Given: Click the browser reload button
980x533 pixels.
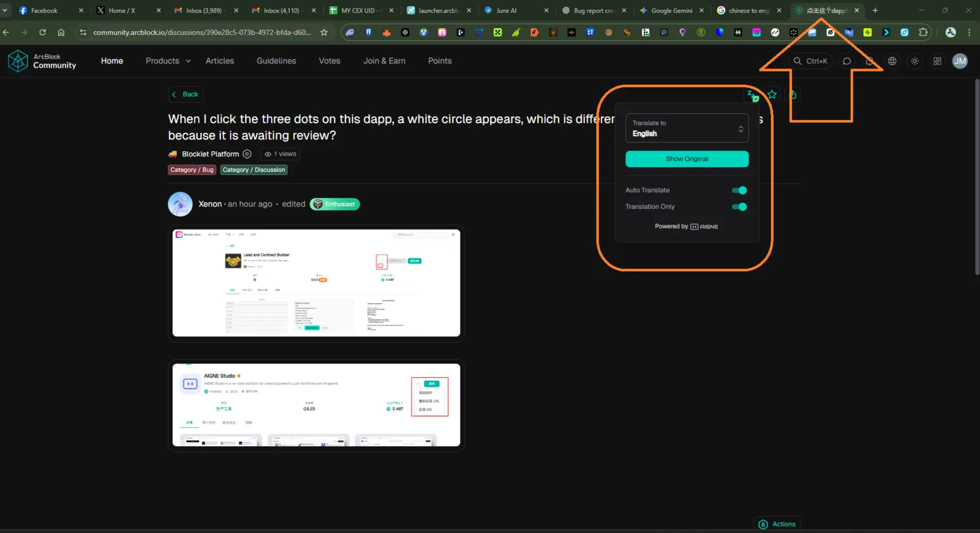Looking at the screenshot, I should [x=42, y=32].
